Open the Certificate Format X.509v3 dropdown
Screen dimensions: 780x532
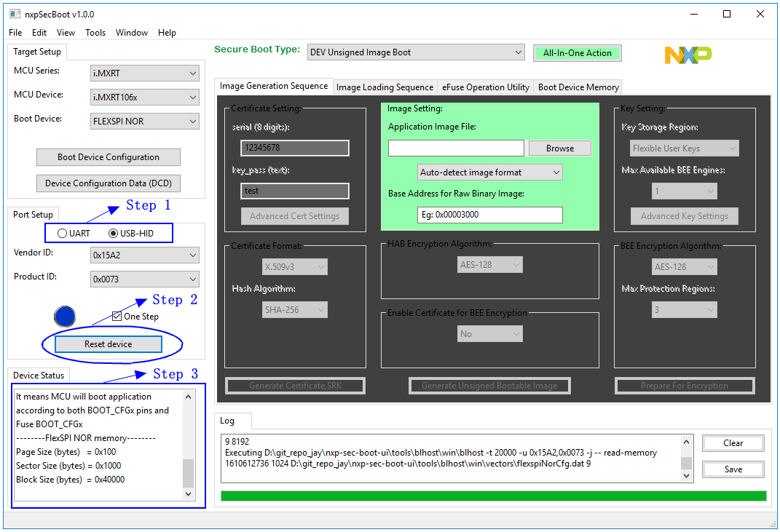pos(294,266)
